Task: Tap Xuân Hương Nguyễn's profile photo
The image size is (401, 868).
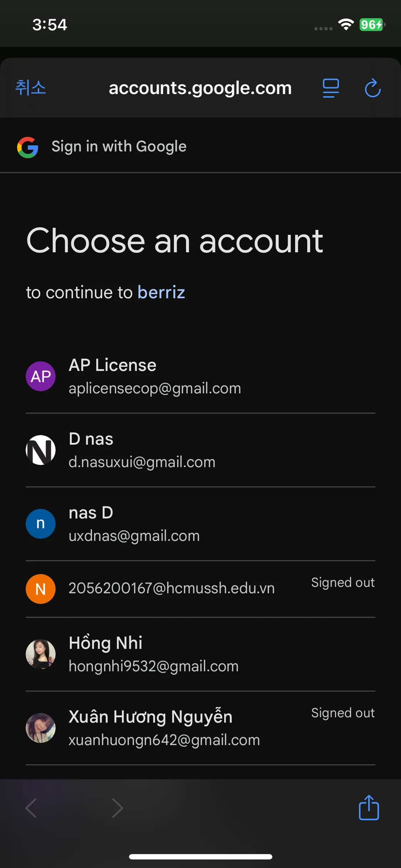Action: click(x=41, y=728)
